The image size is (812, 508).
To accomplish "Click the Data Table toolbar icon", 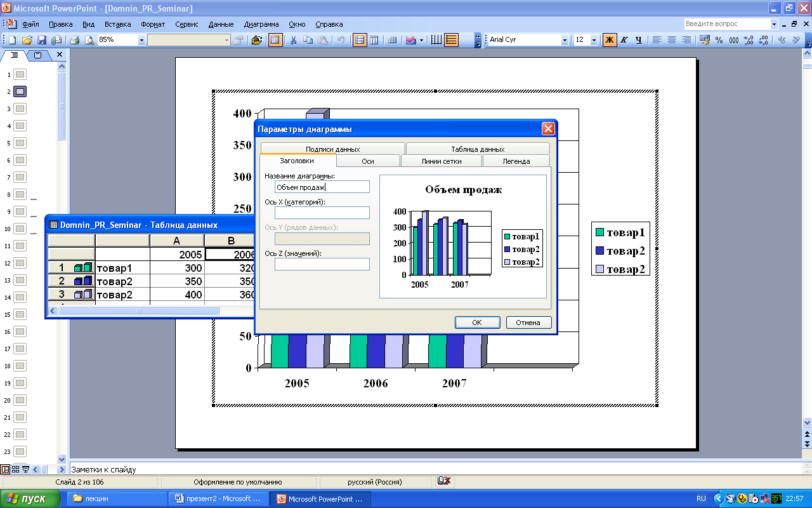I will (392, 40).
